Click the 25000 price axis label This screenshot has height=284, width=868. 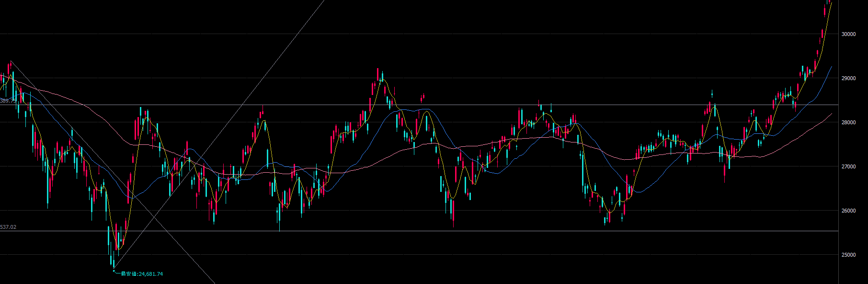click(x=848, y=255)
